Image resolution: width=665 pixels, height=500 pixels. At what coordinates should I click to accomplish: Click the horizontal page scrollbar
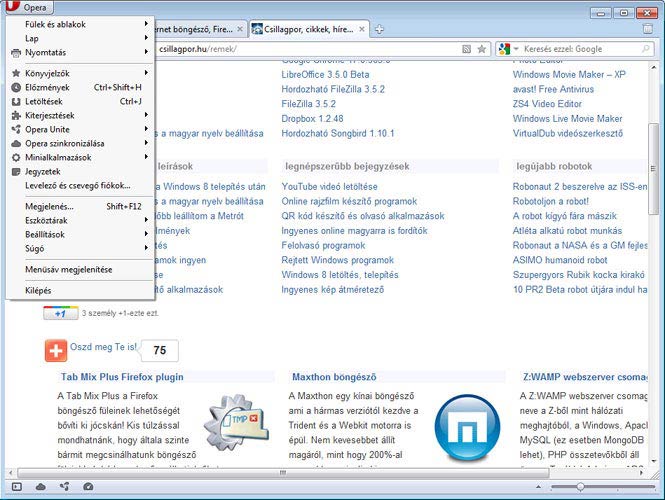coord(283,473)
